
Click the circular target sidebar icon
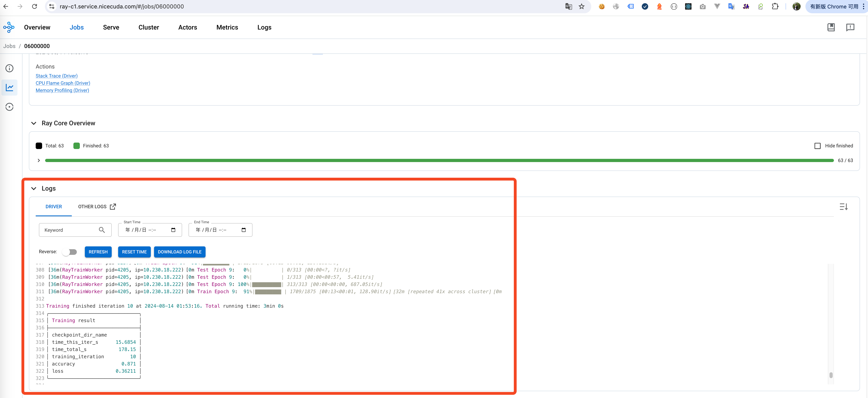click(9, 107)
